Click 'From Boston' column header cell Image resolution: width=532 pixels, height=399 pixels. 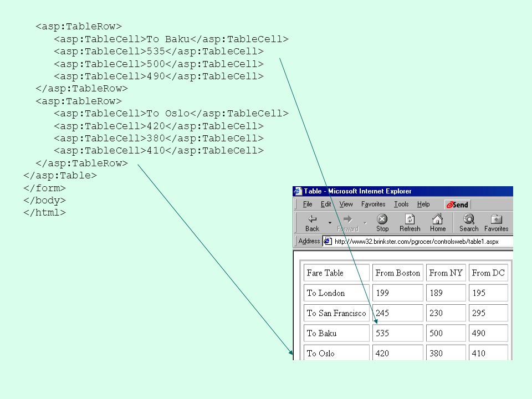click(x=398, y=273)
